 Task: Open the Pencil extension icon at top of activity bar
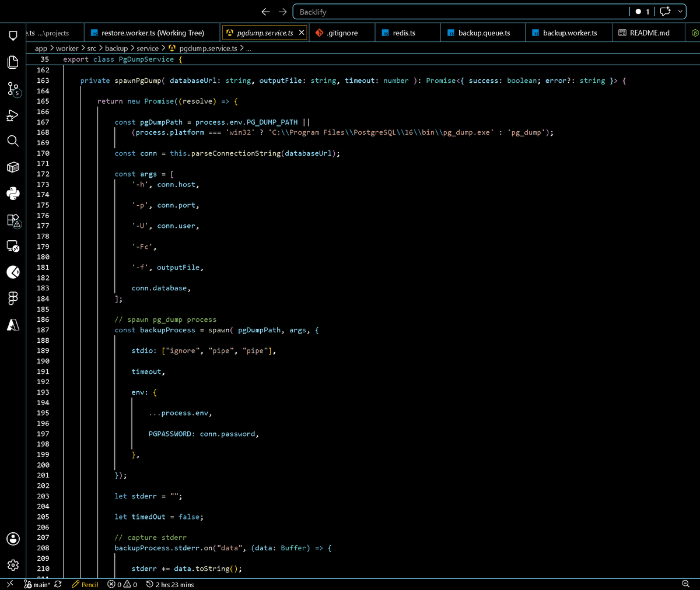click(x=13, y=36)
